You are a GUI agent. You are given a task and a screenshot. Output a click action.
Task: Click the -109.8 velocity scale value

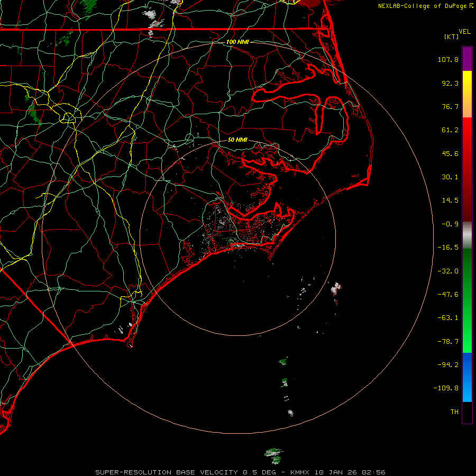click(446, 388)
